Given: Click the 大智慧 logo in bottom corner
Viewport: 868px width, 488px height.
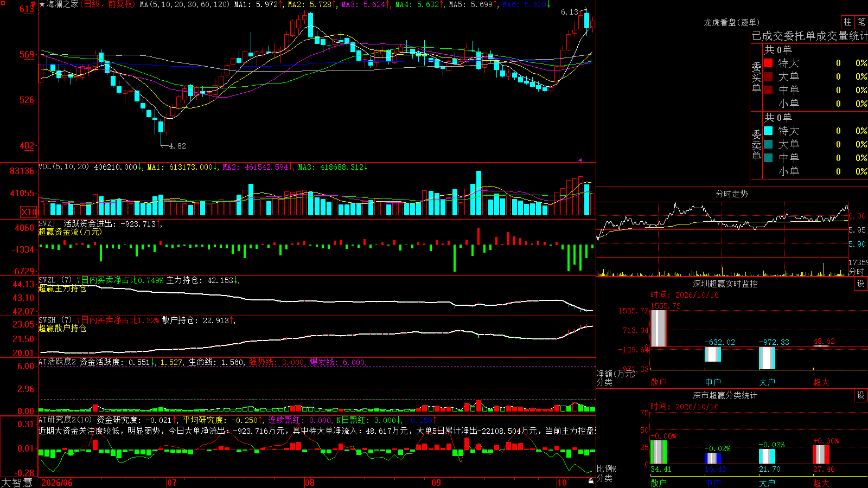Looking at the screenshot, I should tap(17, 483).
